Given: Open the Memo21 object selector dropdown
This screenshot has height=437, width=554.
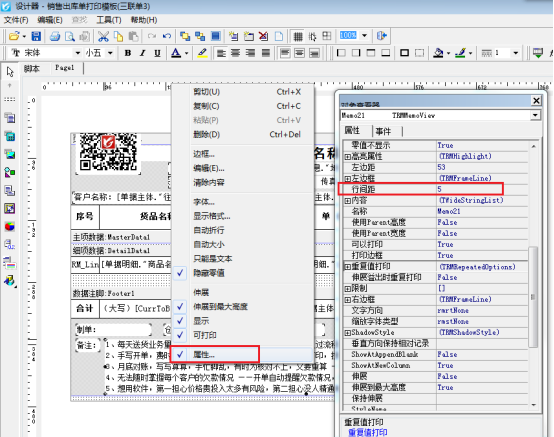Looking at the screenshot, I should click(x=535, y=115).
